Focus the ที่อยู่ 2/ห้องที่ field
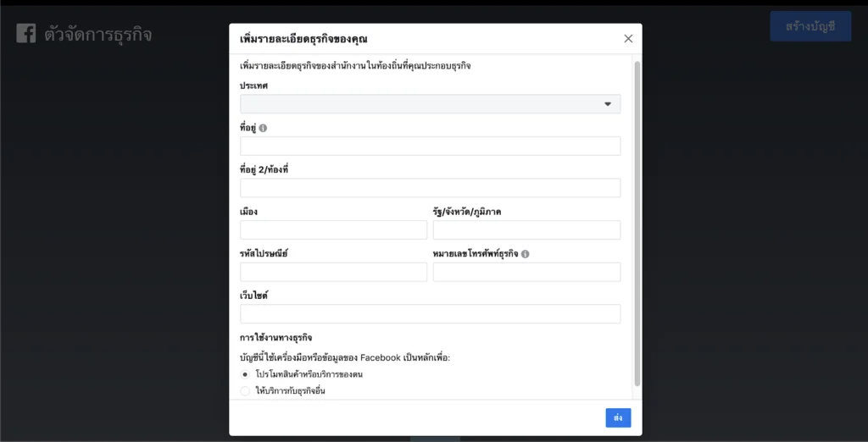 [430, 188]
